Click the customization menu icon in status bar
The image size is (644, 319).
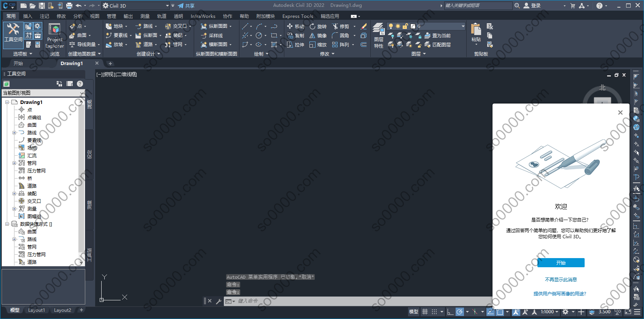[x=637, y=312]
